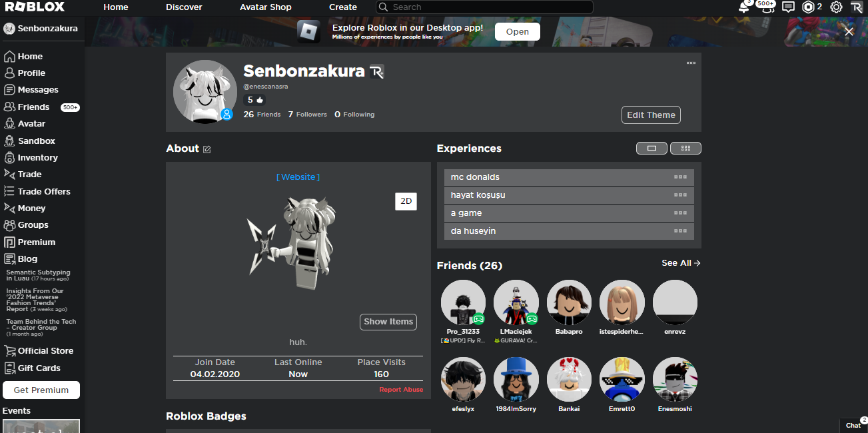Click the Report Abuse link

pos(401,390)
